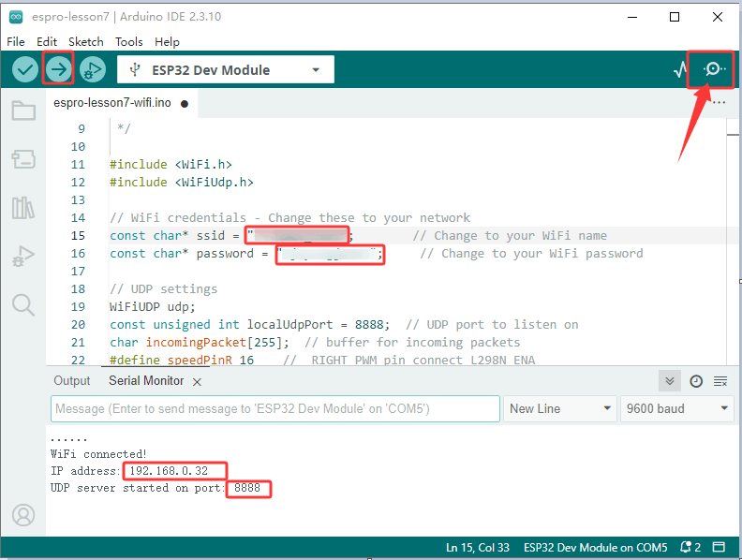The height and width of the screenshot is (560, 742).
Task: Open the Sketchbook folder sidebar icon
Action: (x=23, y=111)
